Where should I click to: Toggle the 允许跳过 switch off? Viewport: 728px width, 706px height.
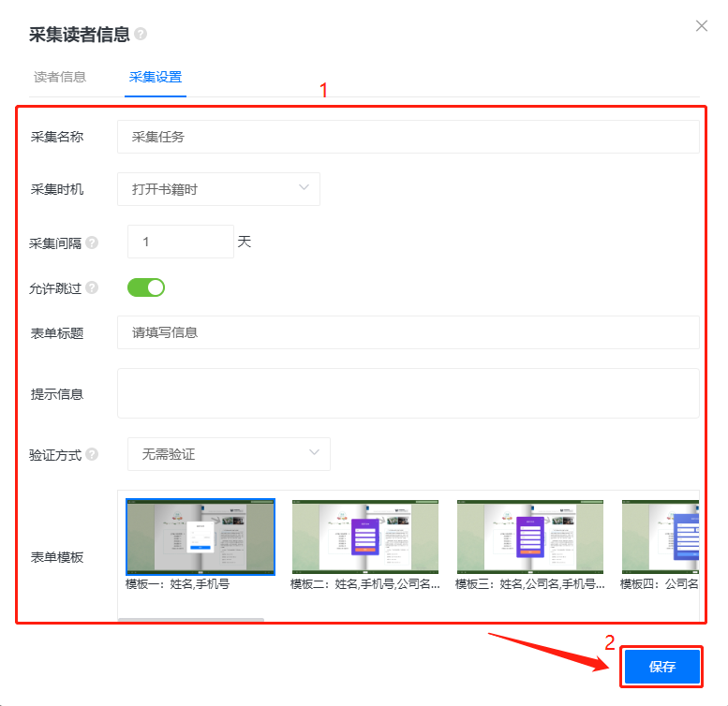146,287
